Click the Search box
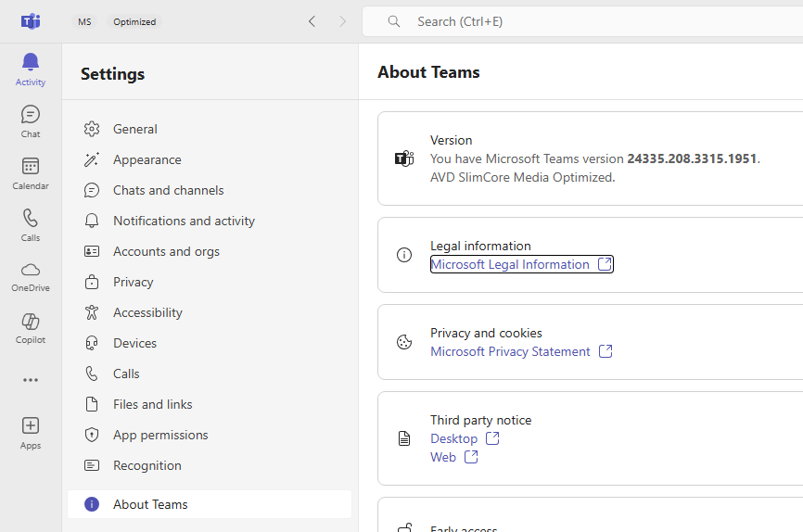Screen dimensions: 803x532 click(x=593, y=21)
